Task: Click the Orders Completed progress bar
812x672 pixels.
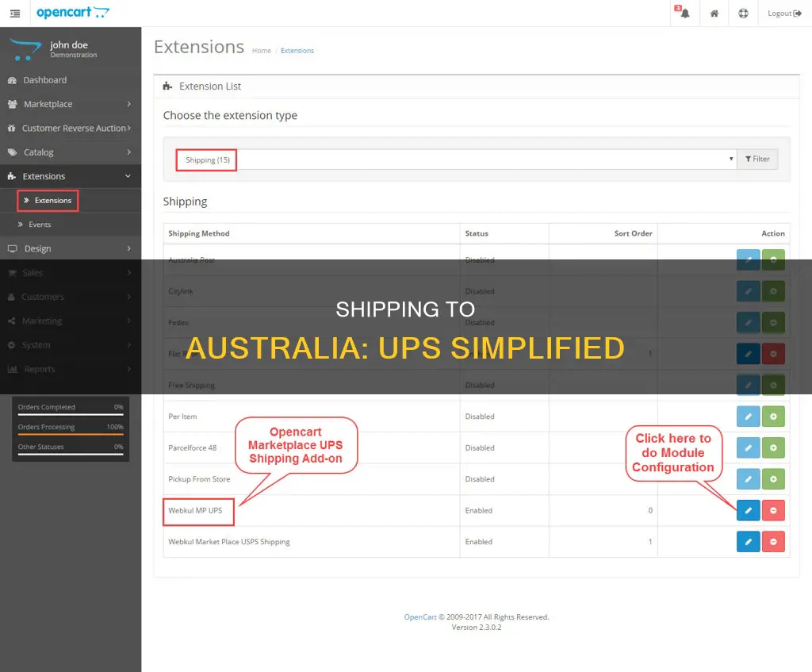Action: (71, 414)
